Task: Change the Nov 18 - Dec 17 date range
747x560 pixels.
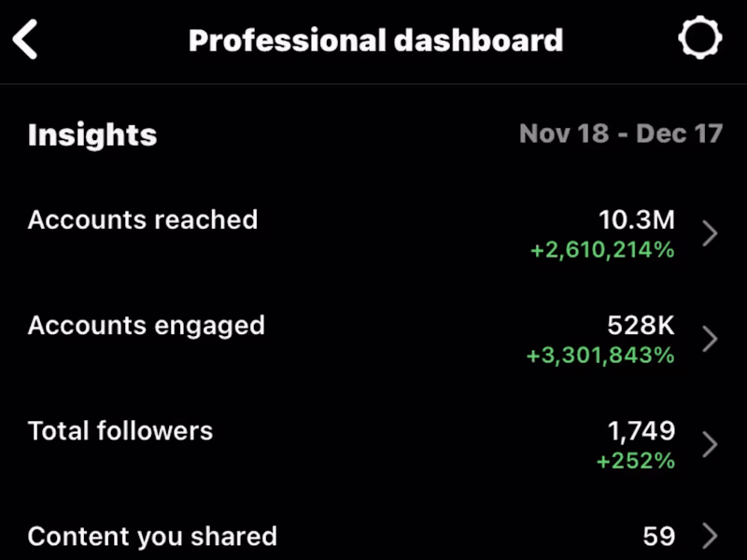Action: 621,133
